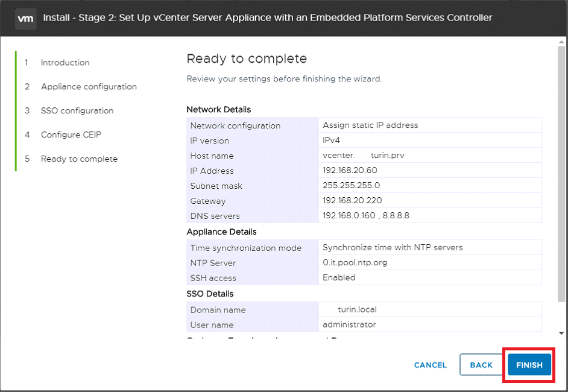Image resolution: width=568 pixels, height=392 pixels.
Task: Click the 'Network configuration' row label
Action: click(x=235, y=125)
